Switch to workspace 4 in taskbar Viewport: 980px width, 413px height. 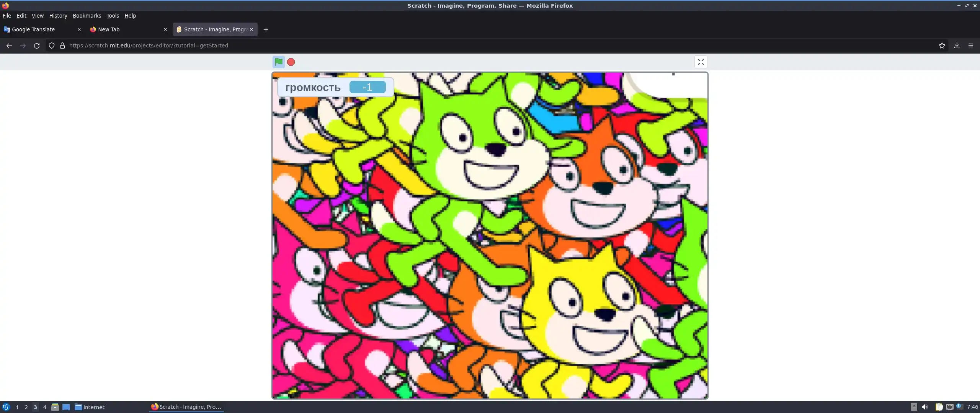point(45,407)
